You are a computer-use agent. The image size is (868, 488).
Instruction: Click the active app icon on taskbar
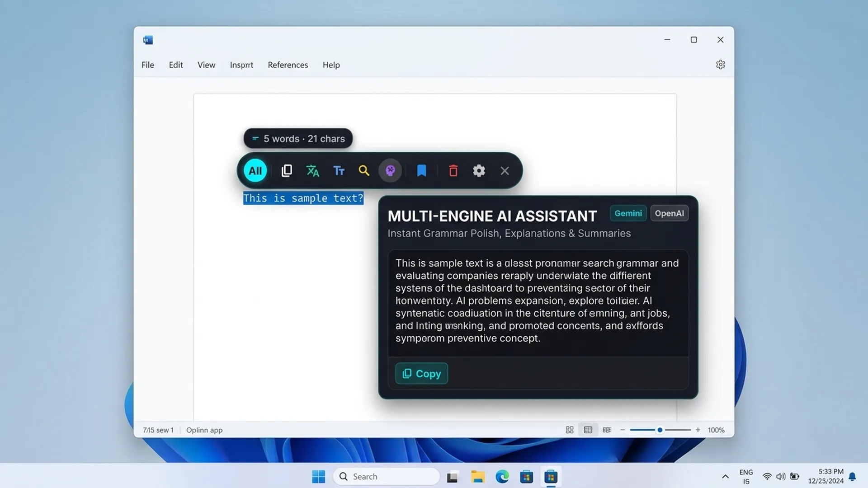click(551, 477)
